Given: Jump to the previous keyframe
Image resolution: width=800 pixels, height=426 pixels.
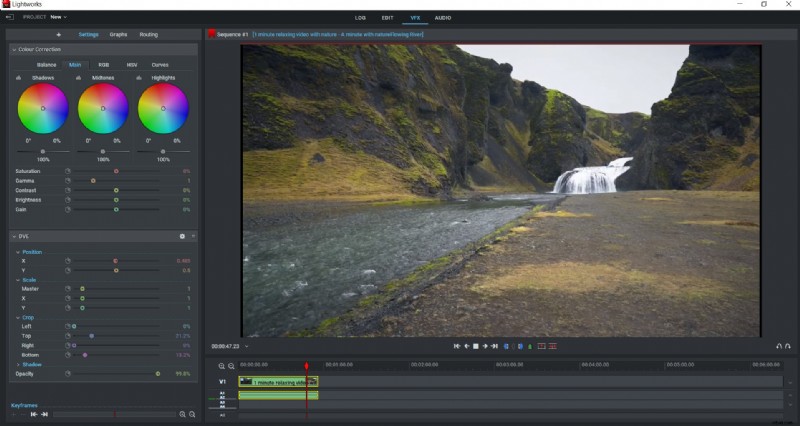Looking at the screenshot, I should [33, 414].
